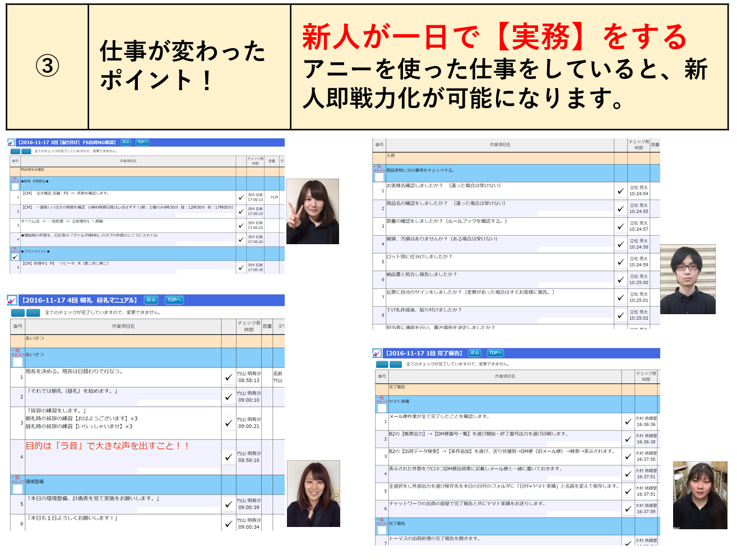Click 作業項目名 column header in 朝礼 昼礼マニュアル table
Viewport: 737px width, 560px height.
click(x=123, y=326)
